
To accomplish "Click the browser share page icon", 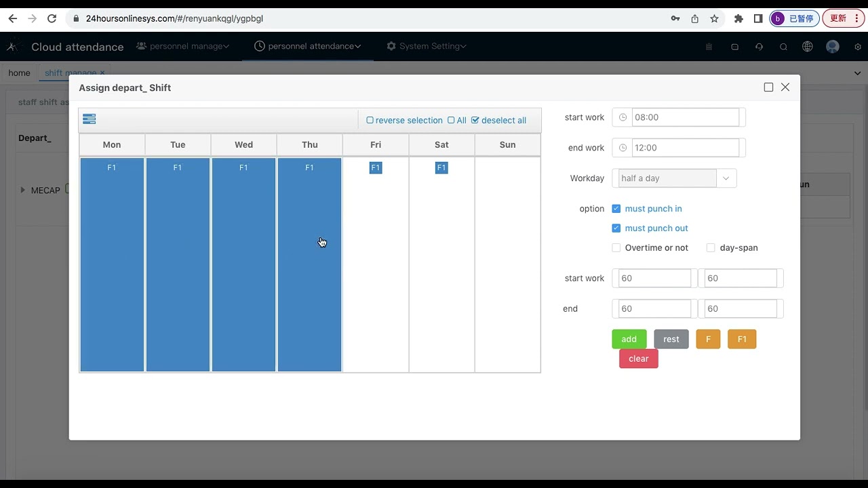I will pos(694,18).
